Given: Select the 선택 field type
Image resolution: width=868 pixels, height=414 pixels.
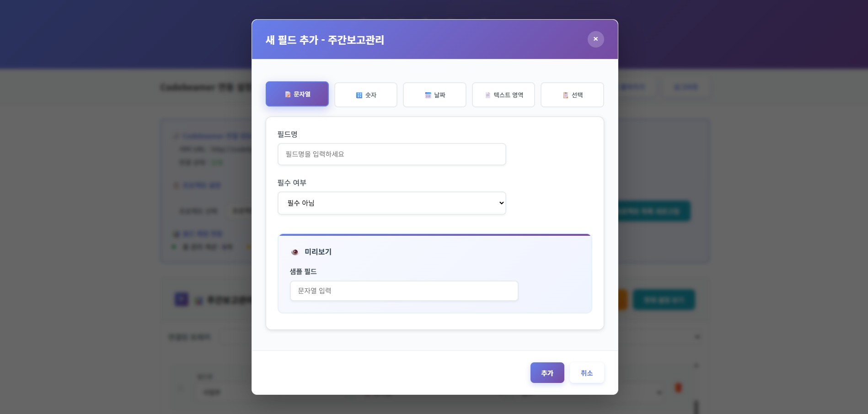Looking at the screenshot, I should (572, 95).
